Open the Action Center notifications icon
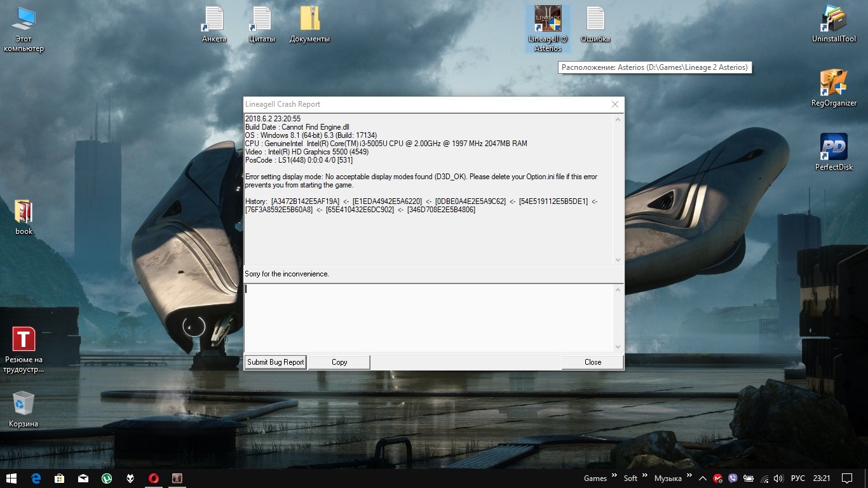868x488 pixels. click(847, 478)
